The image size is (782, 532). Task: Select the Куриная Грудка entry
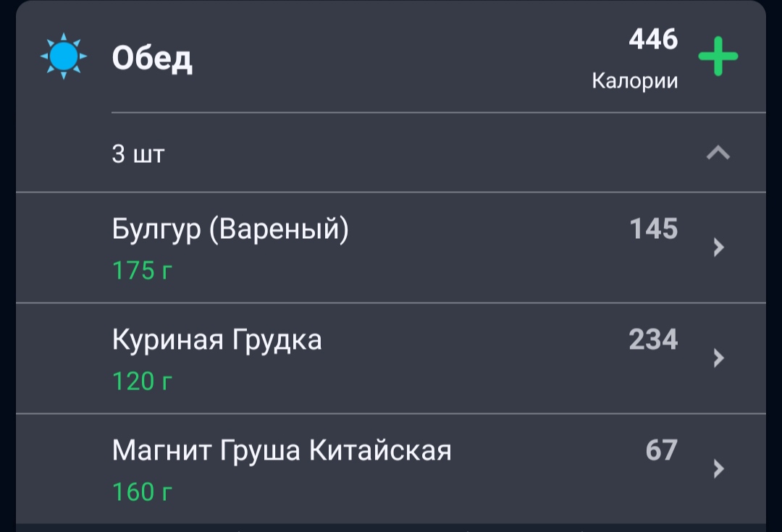click(x=391, y=358)
